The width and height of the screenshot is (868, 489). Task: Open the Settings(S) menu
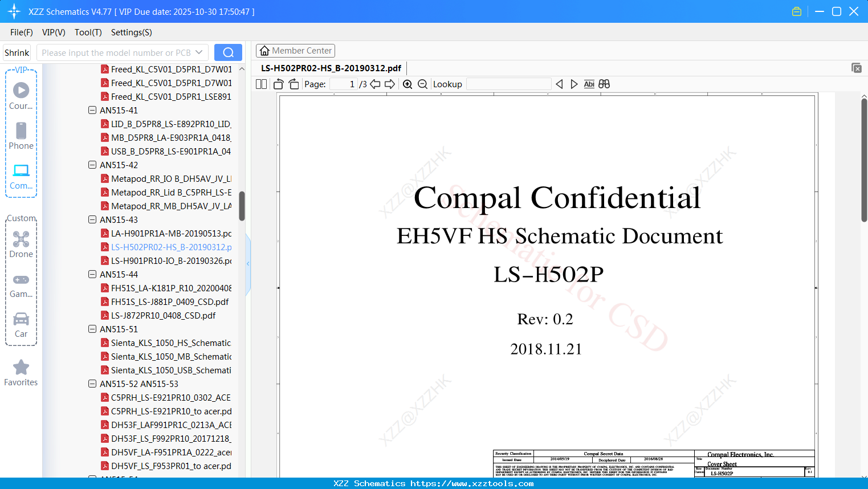click(132, 32)
